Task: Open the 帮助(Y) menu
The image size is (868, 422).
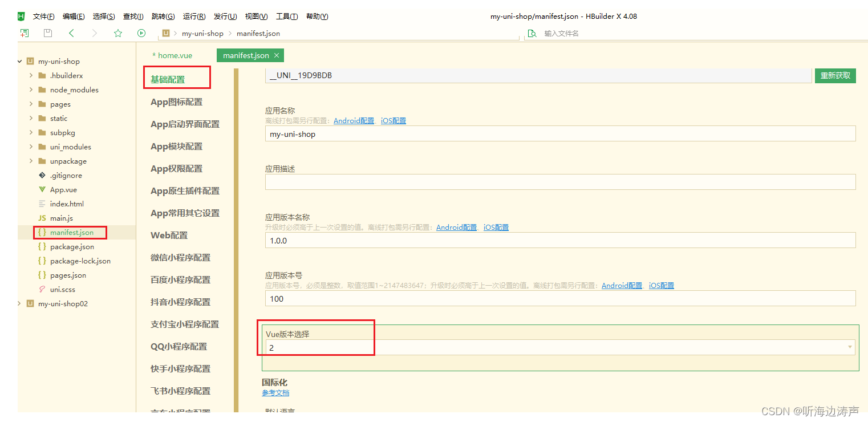Action: coord(317,17)
